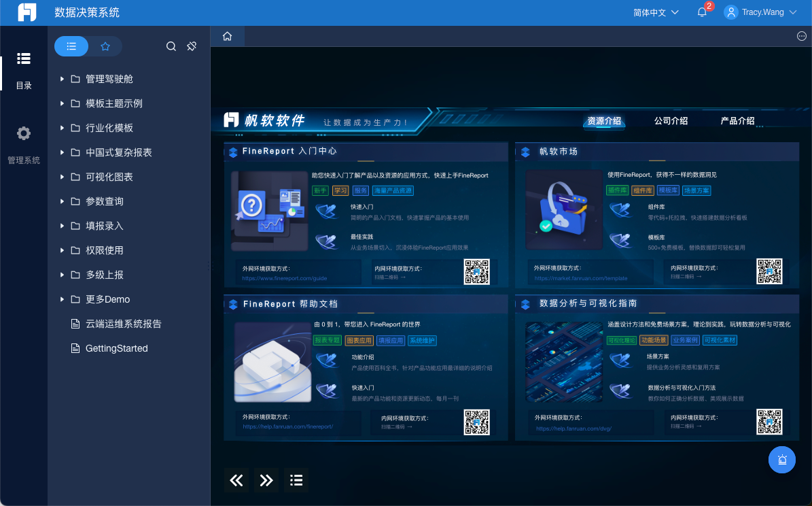Click QR code in FineReport 帮助文档 card
The height and width of the screenshot is (506, 812).
coord(477,422)
